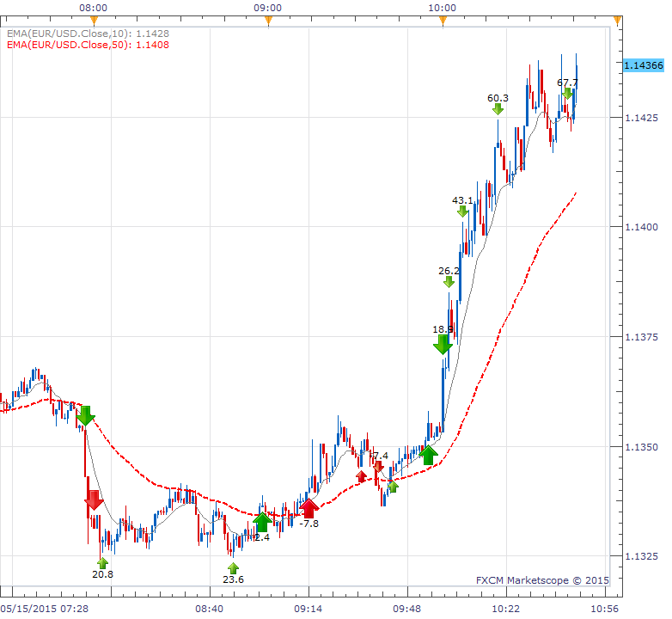Click the orange marker under 10:00
The height and width of the screenshot is (619, 672).
point(443,21)
